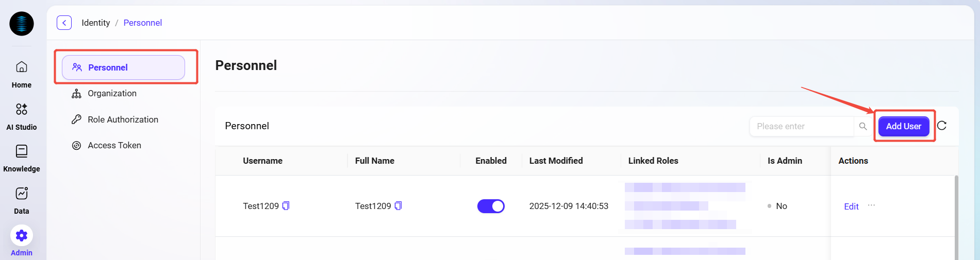This screenshot has width=980, height=260.
Task: Refresh the personnel list
Action: click(942, 126)
